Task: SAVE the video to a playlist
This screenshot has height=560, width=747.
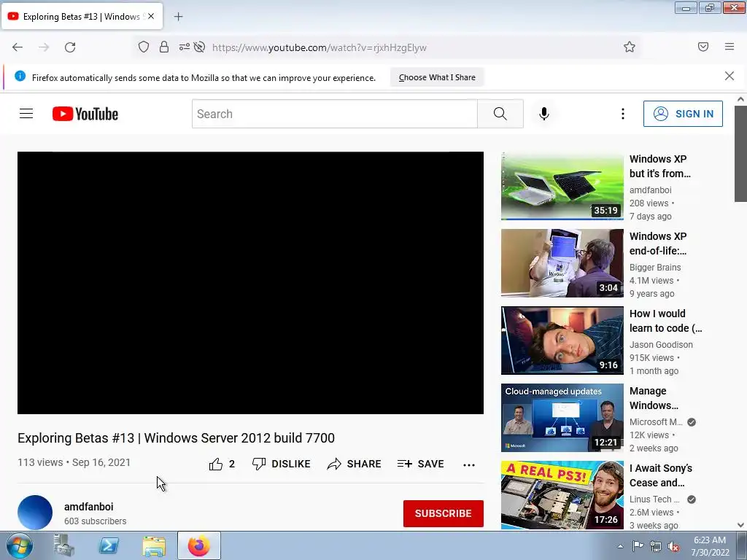Action: [421, 464]
